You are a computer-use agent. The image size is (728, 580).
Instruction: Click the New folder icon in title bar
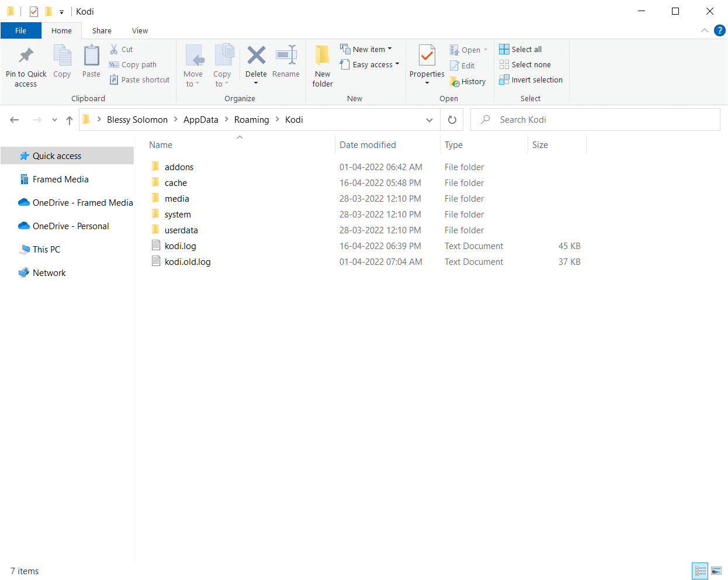[x=49, y=11]
